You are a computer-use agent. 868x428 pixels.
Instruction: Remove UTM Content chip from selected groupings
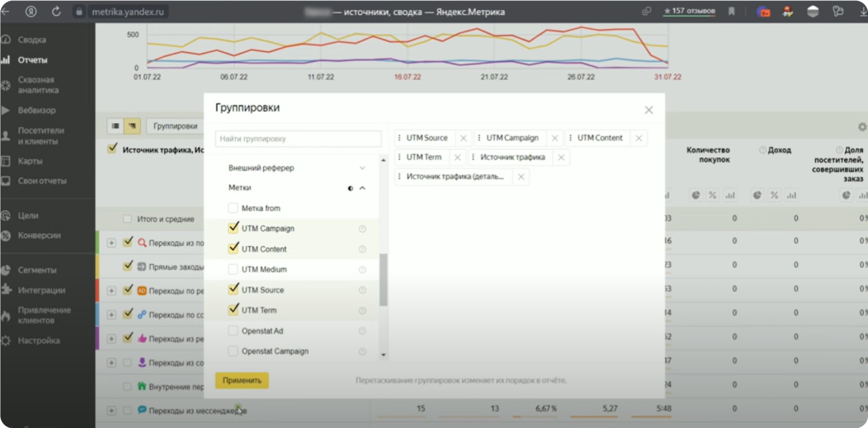tap(639, 138)
